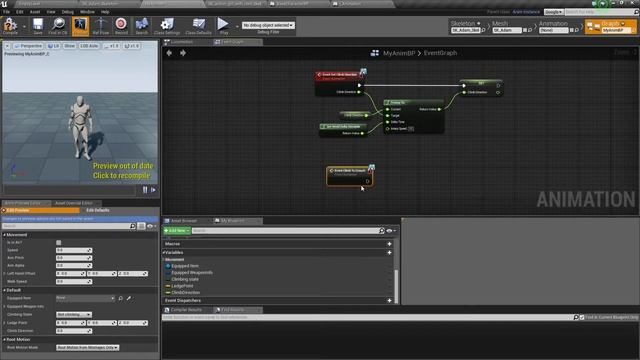The width and height of the screenshot is (640, 360).
Task: Click the Compile toolbar icon
Action: click(x=10, y=26)
